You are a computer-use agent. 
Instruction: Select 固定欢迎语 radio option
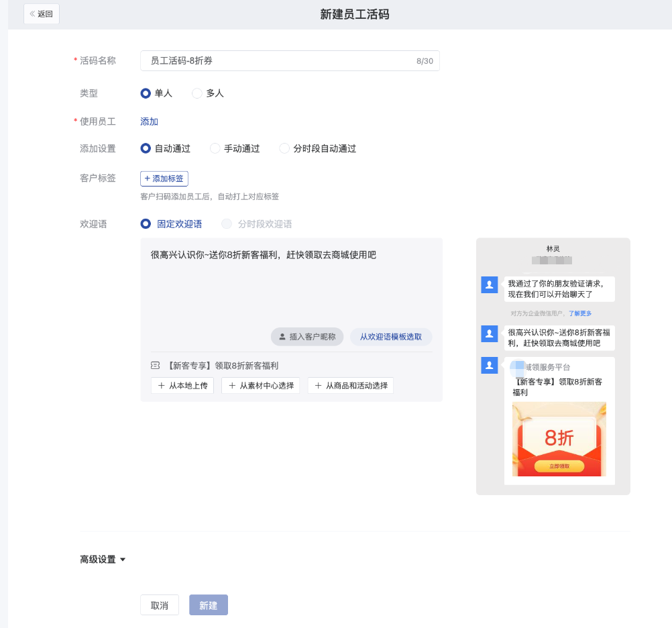[x=146, y=224]
